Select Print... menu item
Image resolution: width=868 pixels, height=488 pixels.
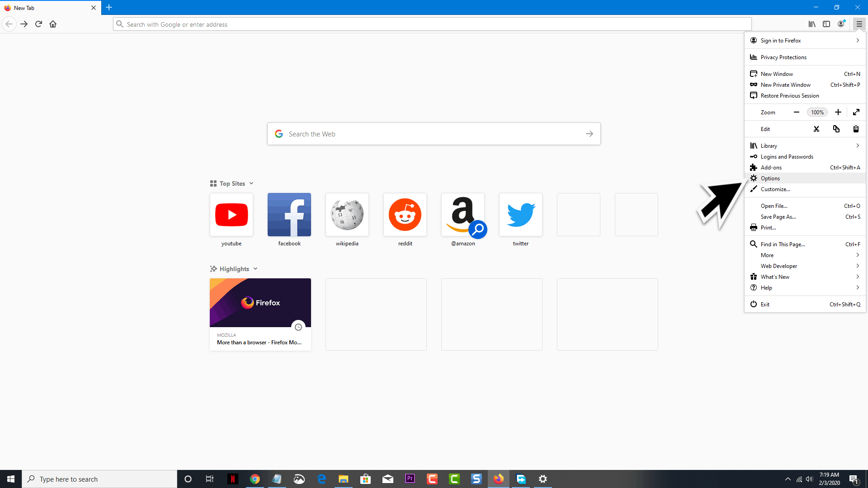805,228
